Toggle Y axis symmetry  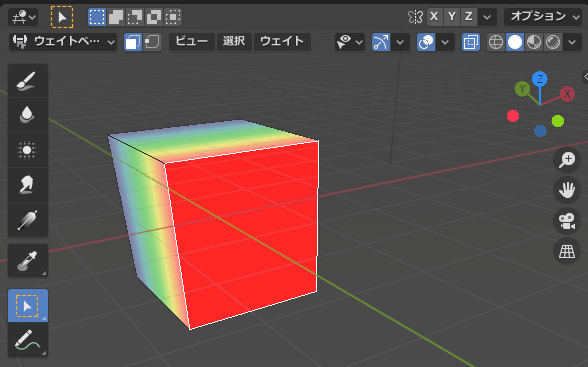452,17
